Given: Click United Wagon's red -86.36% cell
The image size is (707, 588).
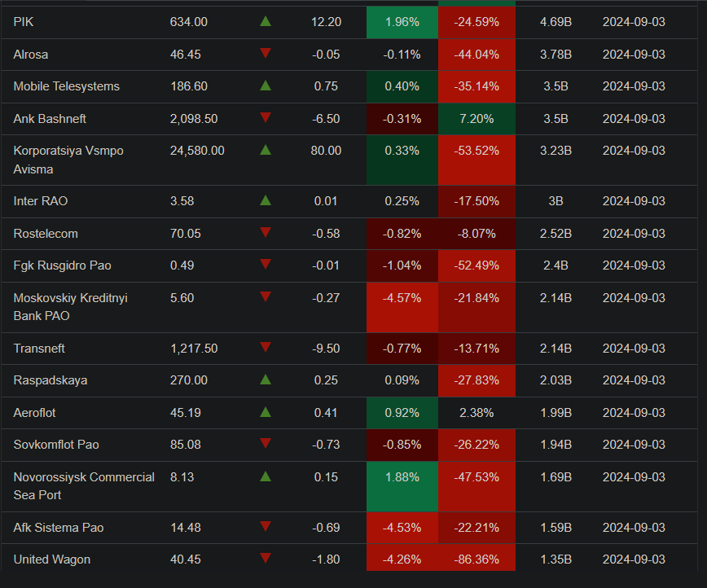Looking at the screenshot, I should pos(476,559).
